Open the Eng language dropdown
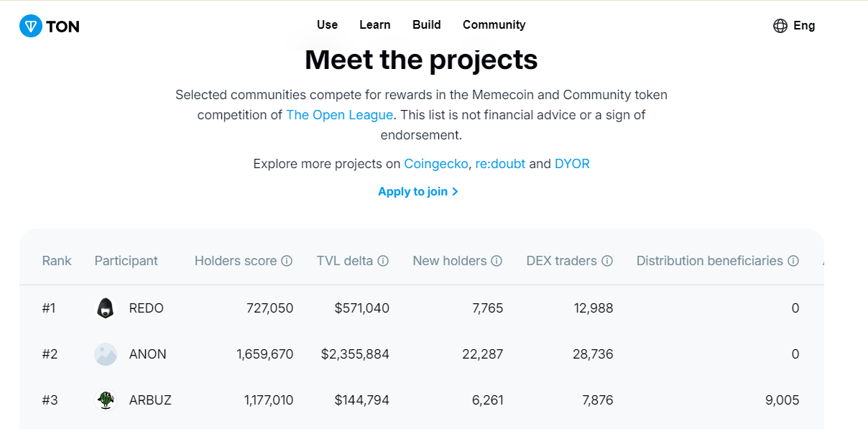 coord(804,26)
